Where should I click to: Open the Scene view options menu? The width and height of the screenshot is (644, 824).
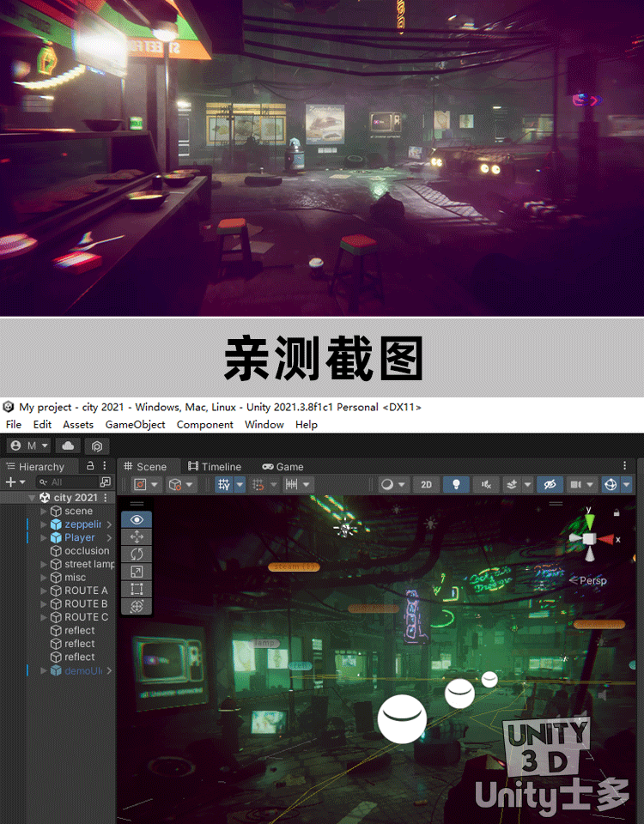pos(624,465)
